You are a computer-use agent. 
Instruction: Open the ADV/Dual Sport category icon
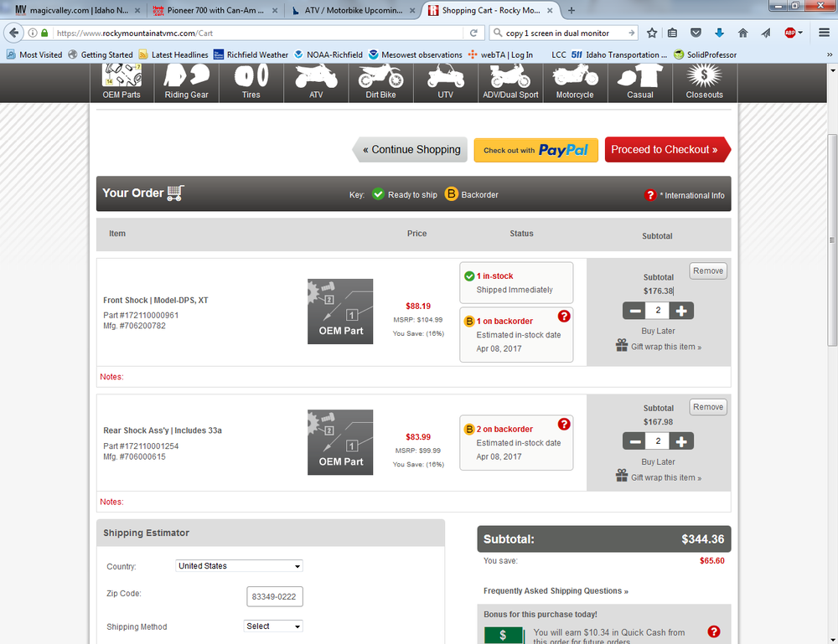pyautogui.click(x=510, y=82)
